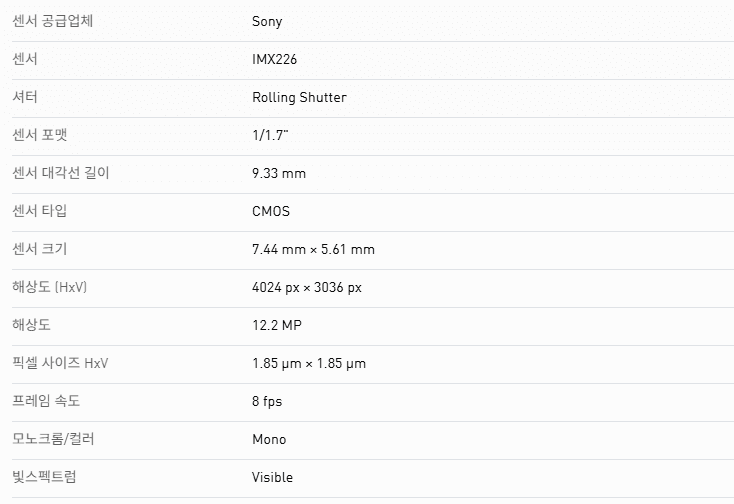This screenshot has width=734, height=504.
Task: Click the 센서 대각선 길이 label
Action: (x=61, y=173)
